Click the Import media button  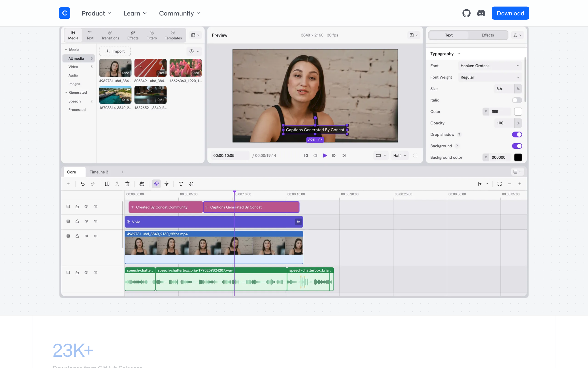[x=115, y=51]
